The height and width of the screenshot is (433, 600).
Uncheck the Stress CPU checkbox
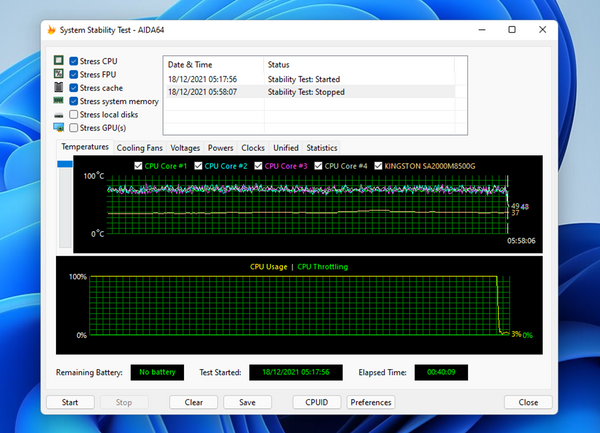tap(74, 61)
